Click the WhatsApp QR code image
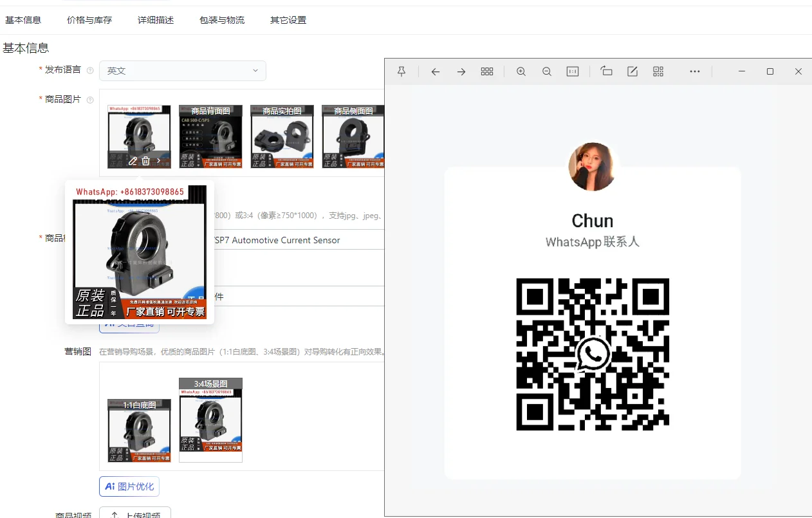 593,354
